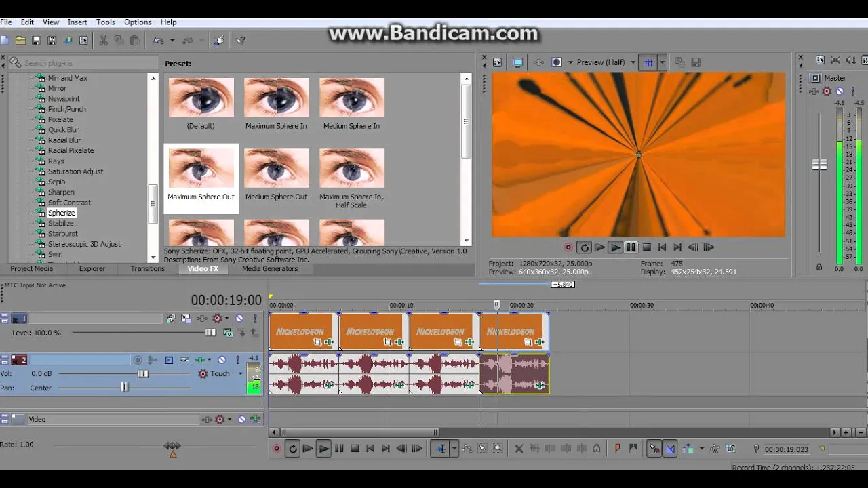Solo video track 1
The height and width of the screenshot is (488, 868).
click(255, 319)
